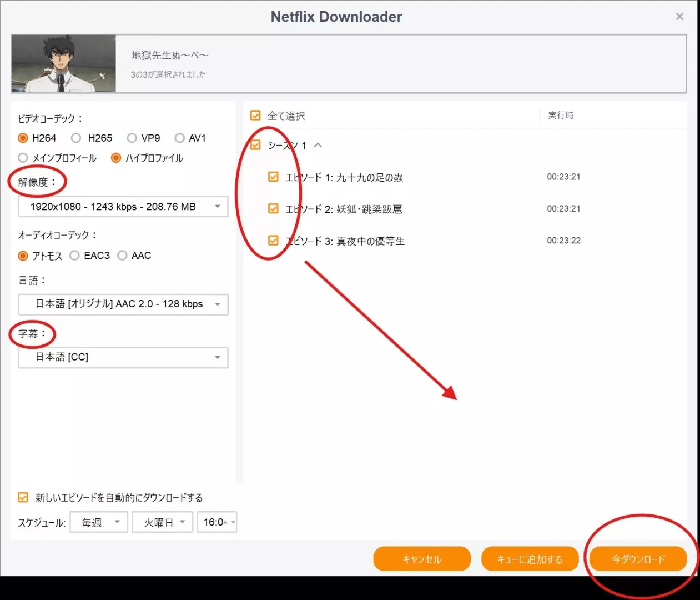
Task: Open the 解像度 resolution dropdown
Action: click(x=123, y=207)
